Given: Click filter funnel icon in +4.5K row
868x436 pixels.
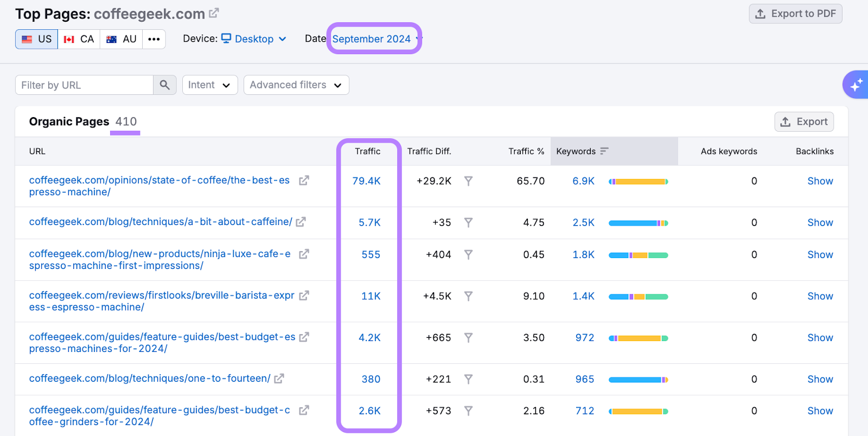Looking at the screenshot, I should (468, 296).
